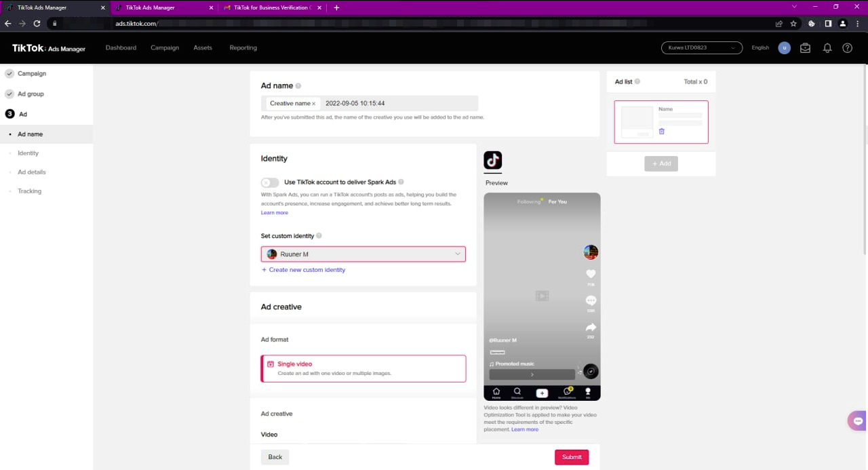Jump to Ad details section in sidebar
The width and height of the screenshot is (868, 470).
click(x=31, y=172)
